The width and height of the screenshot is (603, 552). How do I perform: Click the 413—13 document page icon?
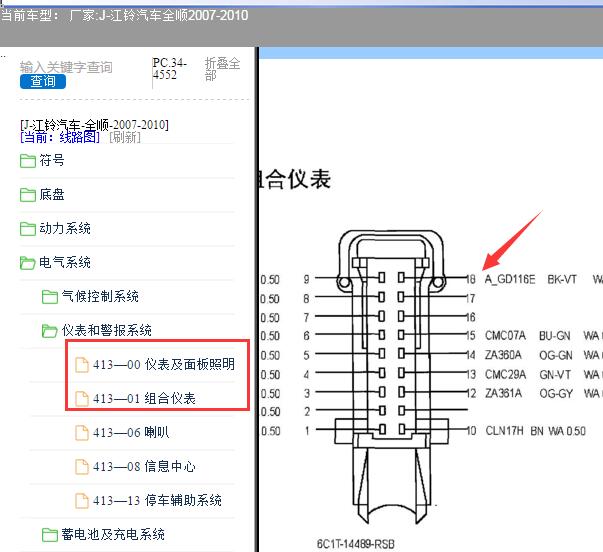(x=82, y=500)
